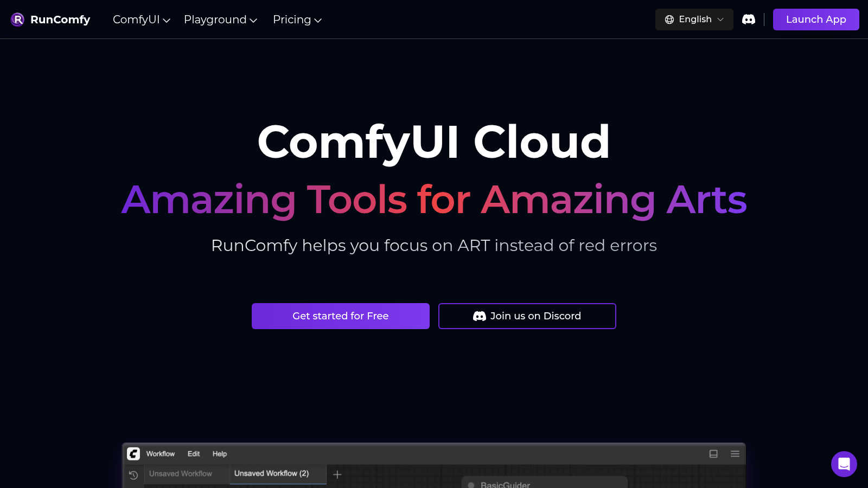The image size is (868, 488).
Task: Open the Workflow menu in preview
Action: tap(161, 454)
